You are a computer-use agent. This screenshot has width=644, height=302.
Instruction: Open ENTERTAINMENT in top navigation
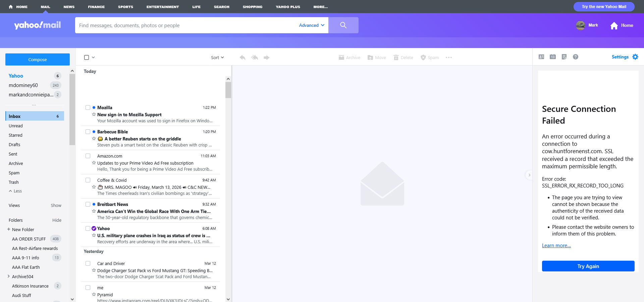(x=163, y=7)
